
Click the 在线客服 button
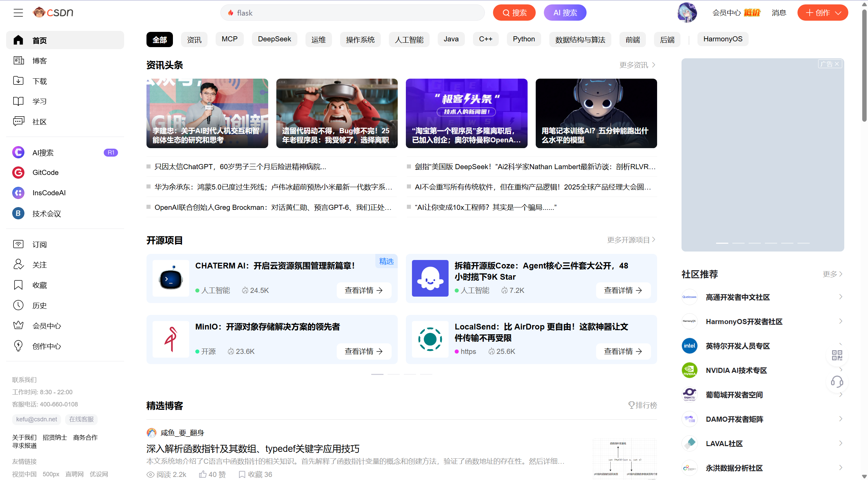click(x=81, y=419)
